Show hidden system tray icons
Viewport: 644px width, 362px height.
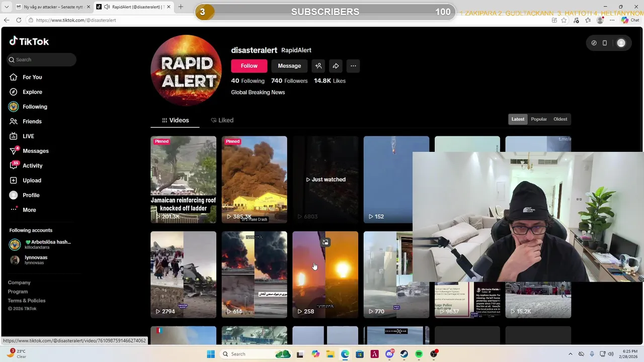[x=570, y=354]
